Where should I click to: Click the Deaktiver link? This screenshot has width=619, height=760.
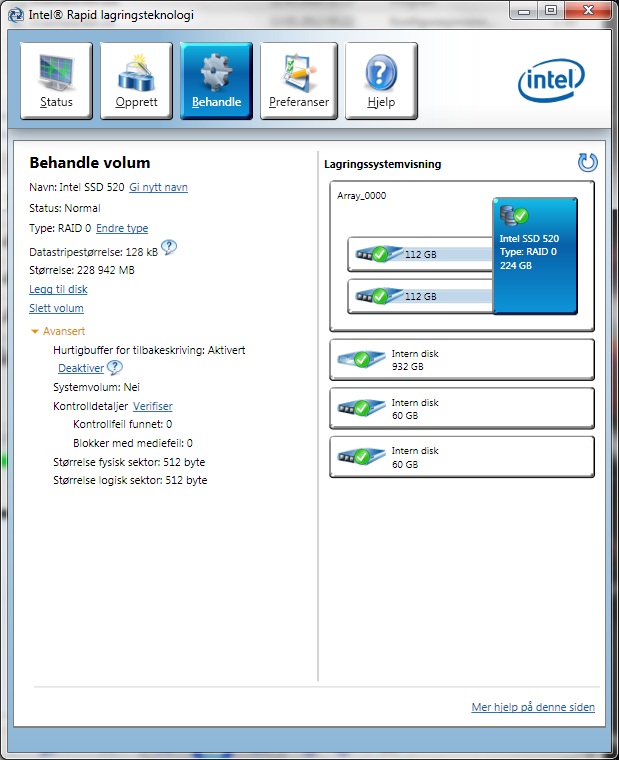coord(81,368)
